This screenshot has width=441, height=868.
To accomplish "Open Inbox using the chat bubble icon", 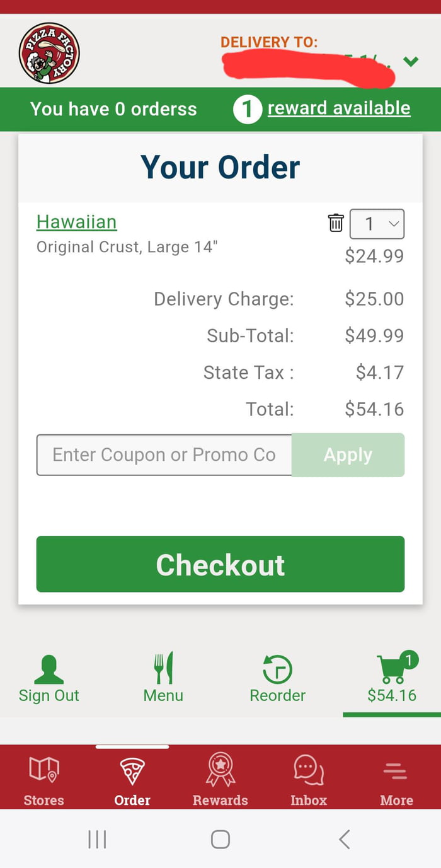I will 308,770.
